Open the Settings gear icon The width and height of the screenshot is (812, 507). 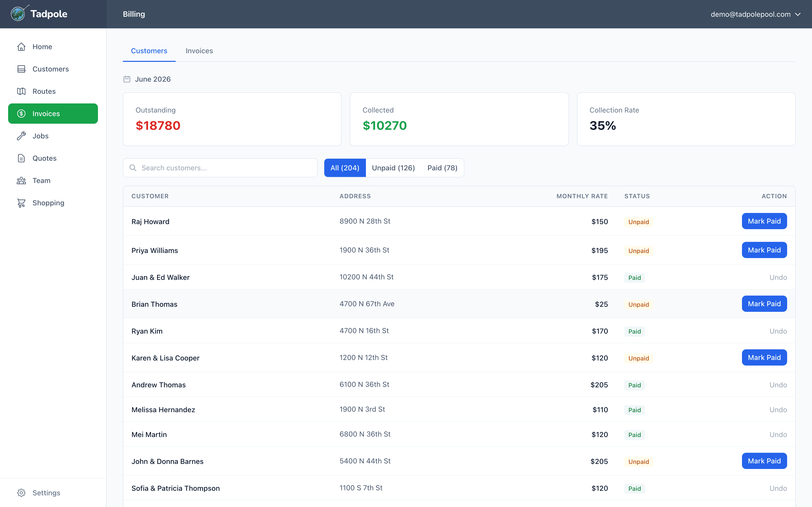click(x=22, y=493)
